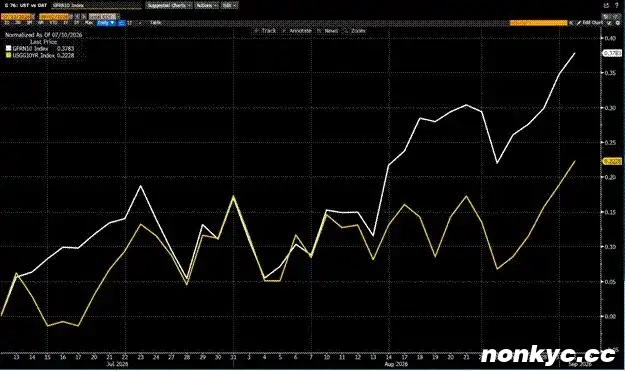This screenshot has width=625, height=371.
Task: Open the Edit dropdown menu
Action: (229, 6)
